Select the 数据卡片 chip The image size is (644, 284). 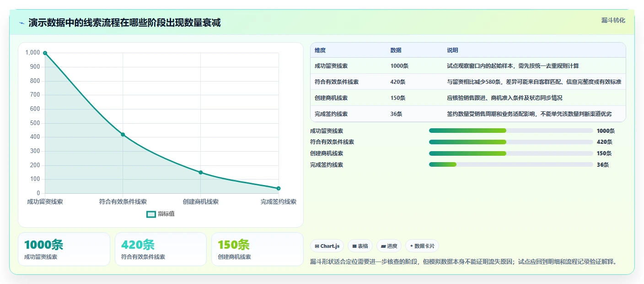coord(422,246)
